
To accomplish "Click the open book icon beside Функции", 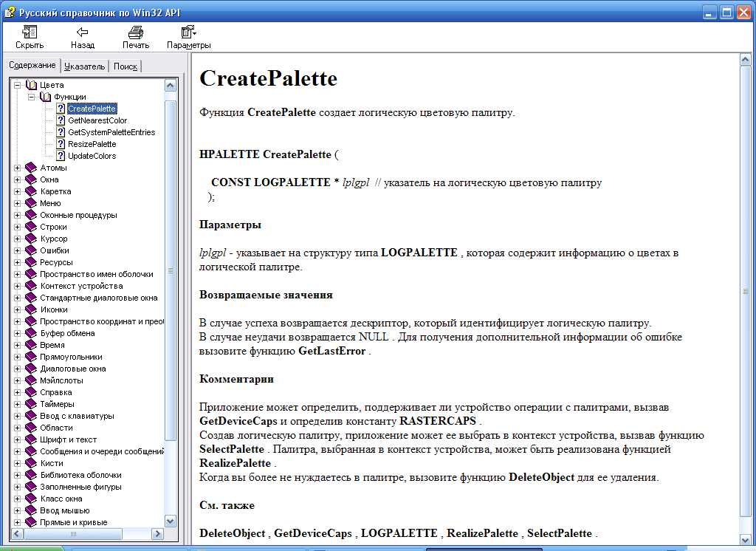I will click(45, 97).
